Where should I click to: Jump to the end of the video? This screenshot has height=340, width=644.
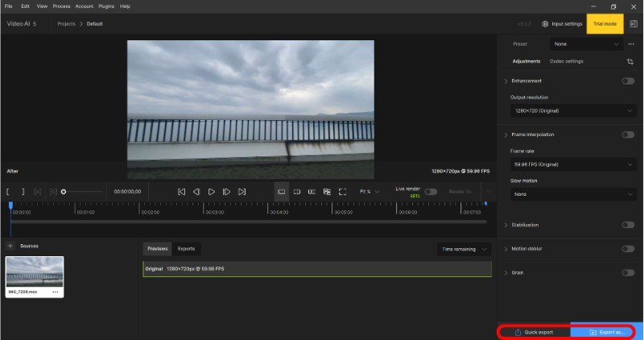(242, 192)
